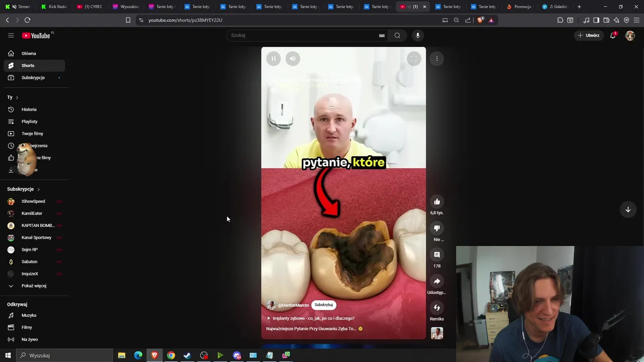Mute the Shorts video volume
644x362 pixels.
(293, 59)
